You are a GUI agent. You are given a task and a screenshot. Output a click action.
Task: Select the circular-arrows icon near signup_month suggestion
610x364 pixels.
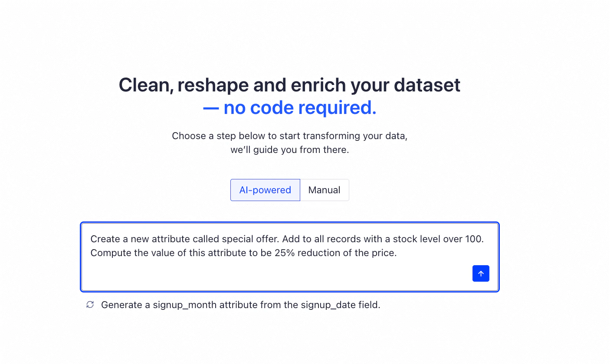90,305
